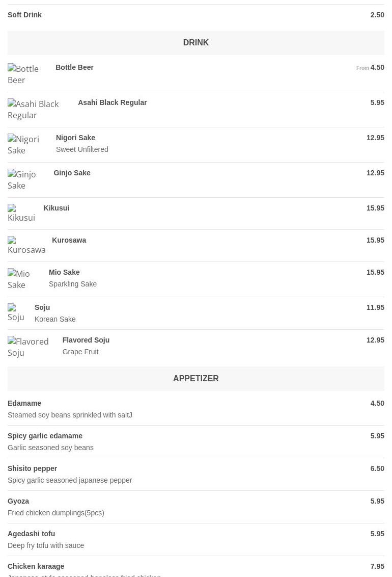Jump to the DRINK section header
The width and height of the screenshot is (392, 577).
click(196, 43)
